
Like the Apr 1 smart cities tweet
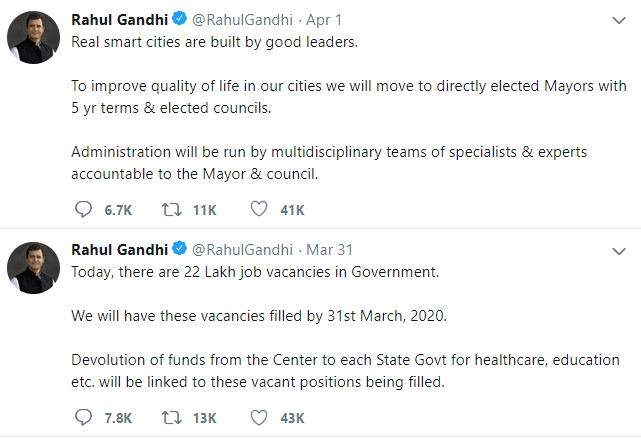click(259, 209)
